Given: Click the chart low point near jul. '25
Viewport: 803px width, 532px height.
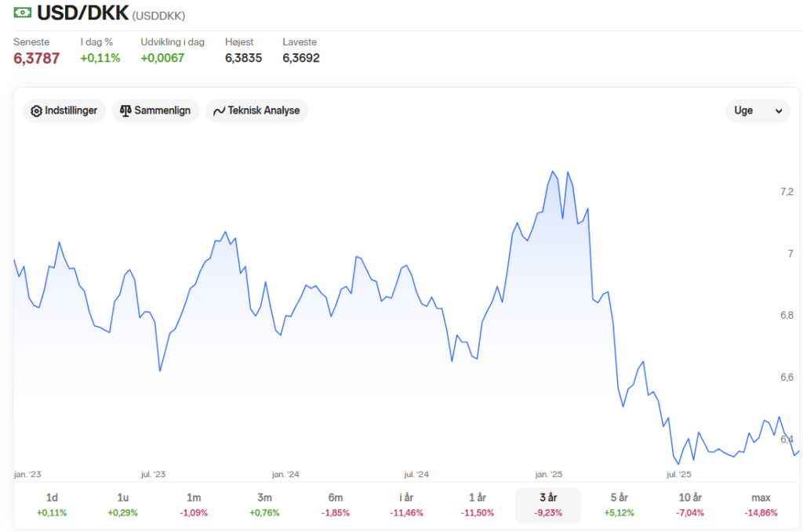Looking at the screenshot, I should [x=678, y=464].
